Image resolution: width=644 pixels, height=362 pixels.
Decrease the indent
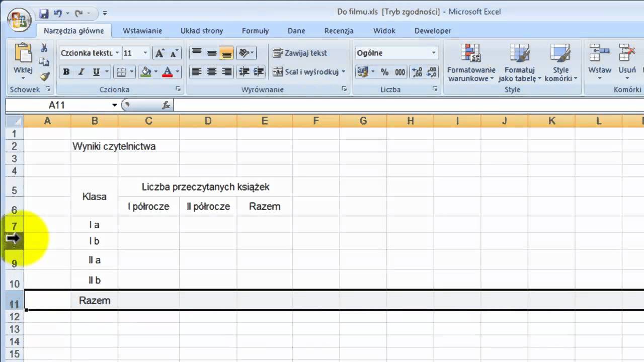pyautogui.click(x=244, y=72)
